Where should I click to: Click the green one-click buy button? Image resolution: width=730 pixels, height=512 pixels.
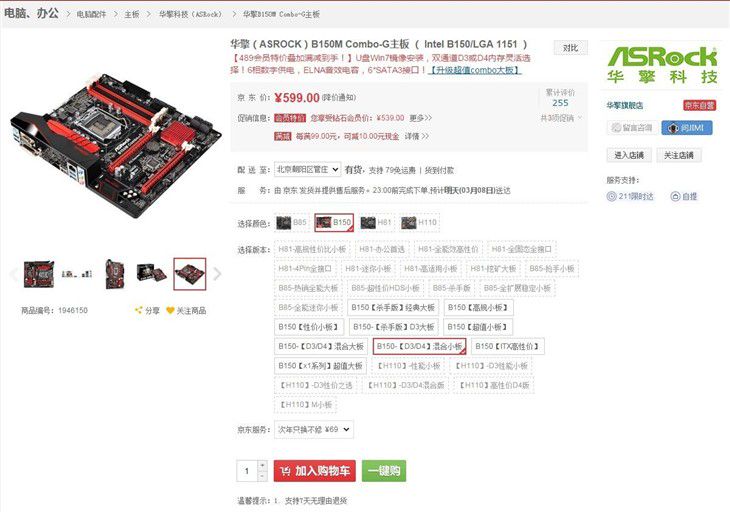(x=384, y=471)
